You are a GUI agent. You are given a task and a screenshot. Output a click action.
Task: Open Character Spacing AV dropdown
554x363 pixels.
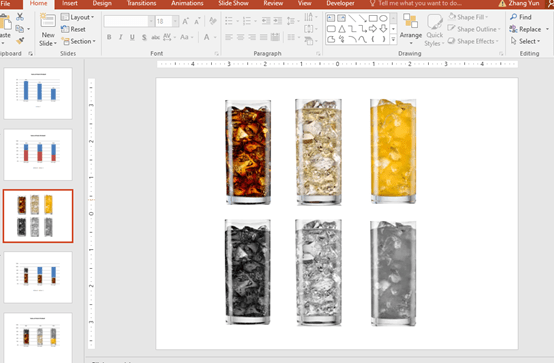[x=169, y=37]
